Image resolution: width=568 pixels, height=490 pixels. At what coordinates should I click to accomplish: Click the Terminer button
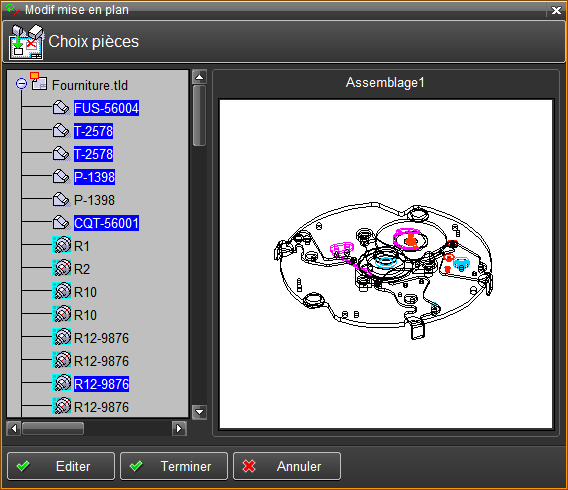pos(174,466)
